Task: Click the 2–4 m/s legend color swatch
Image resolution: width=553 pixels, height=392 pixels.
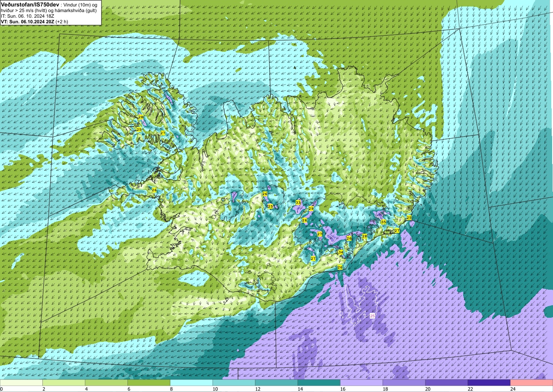Action: point(64,383)
